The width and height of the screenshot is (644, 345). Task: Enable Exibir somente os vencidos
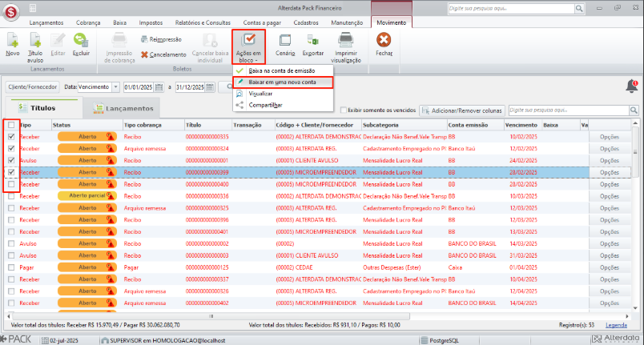(344, 110)
